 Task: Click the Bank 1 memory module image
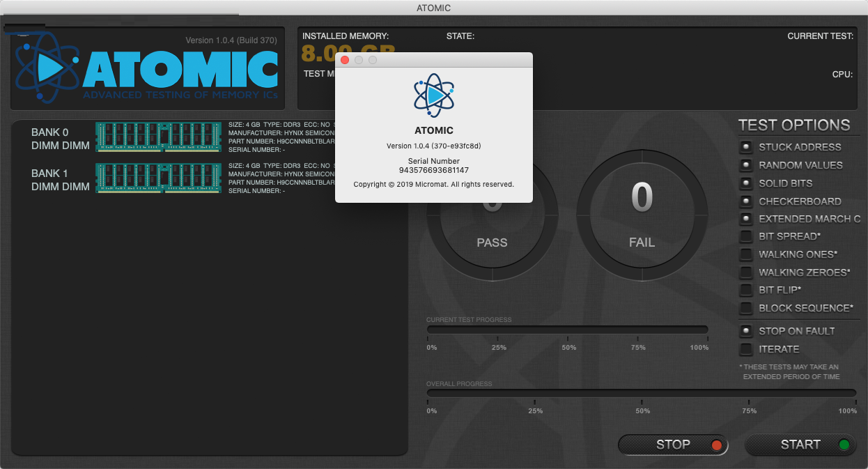tap(158, 178)
